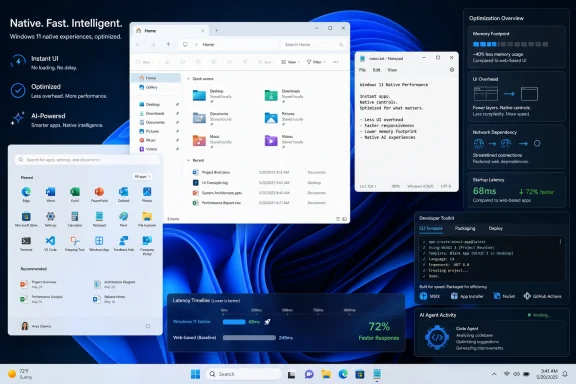Open Task View on the taskbar
The height and width of the screenshot is (384, 576).
(x=291, y=374)
